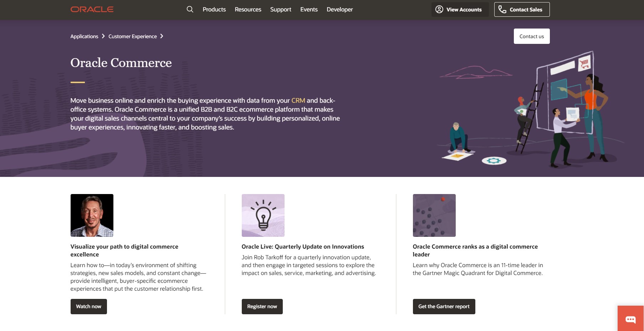The image size is (644, 331).
Task: Go to Applications breadcrumb
Action: tap(84, 36)
